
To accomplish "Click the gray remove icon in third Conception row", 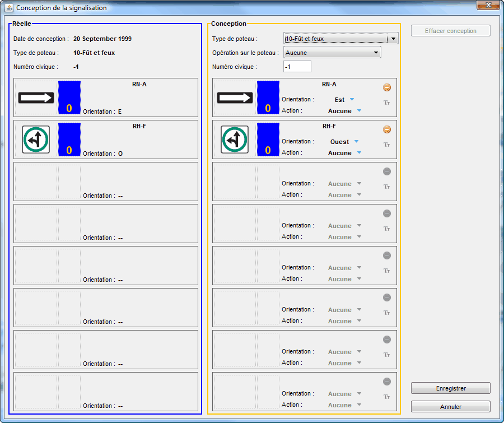I will pyautogui.click(x=387, y=171).
